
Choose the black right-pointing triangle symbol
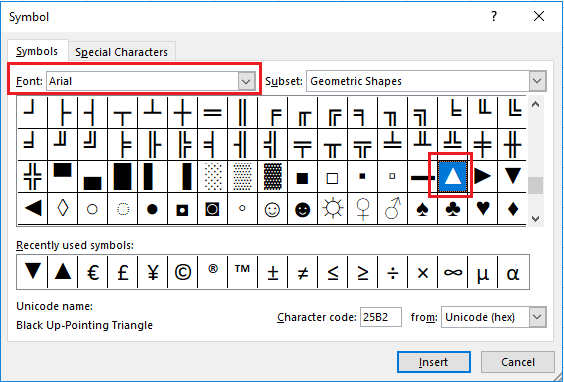[x=482, y=176]
